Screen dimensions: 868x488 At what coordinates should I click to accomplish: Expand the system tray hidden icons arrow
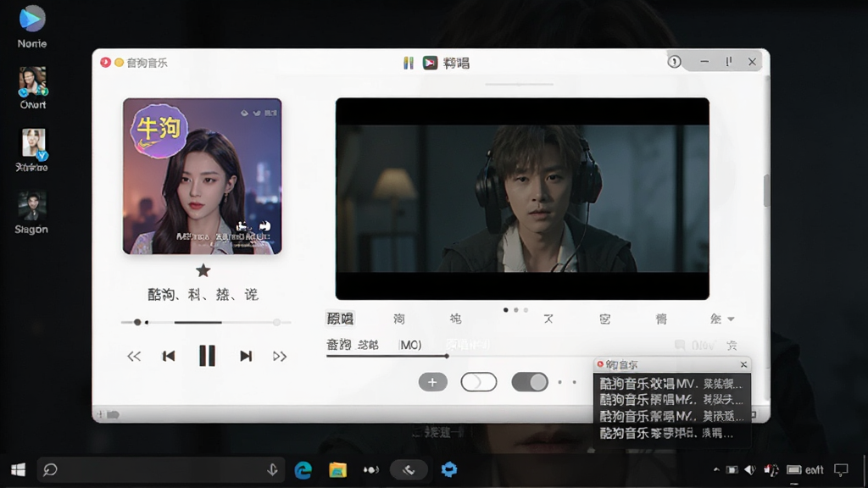[x=716, y=469]
